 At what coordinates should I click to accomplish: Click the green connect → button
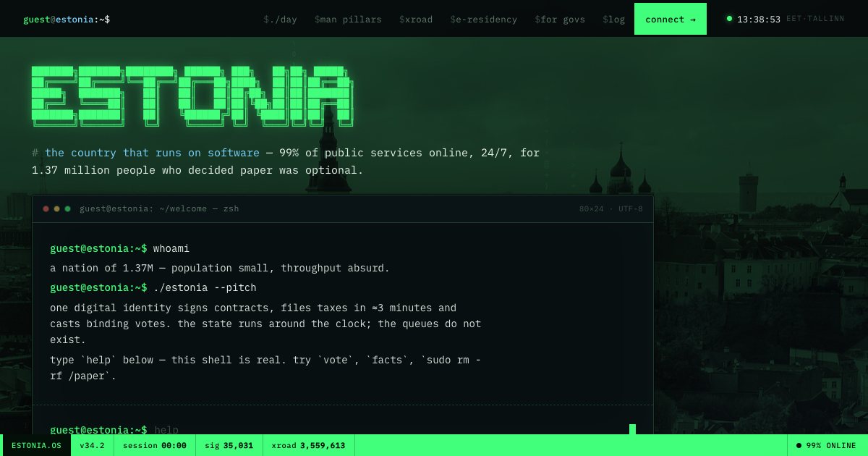[x=671, y=19]
